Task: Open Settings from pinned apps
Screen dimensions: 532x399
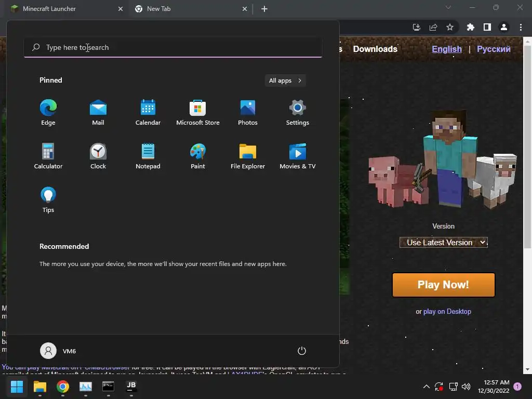Action: 298,113
